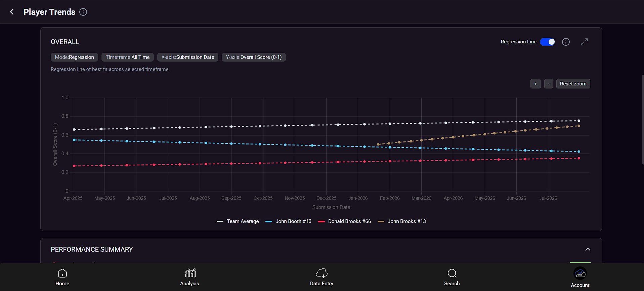
Task: Open the Search magnifier icon
Action: click(452, 273)
